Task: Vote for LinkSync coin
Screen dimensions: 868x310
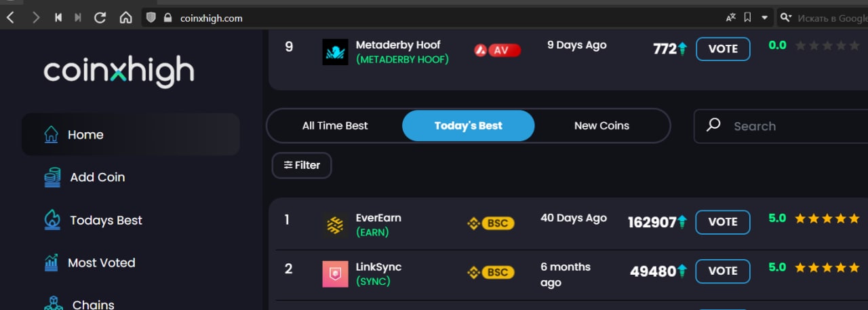Action: click(x=722, y=271)
